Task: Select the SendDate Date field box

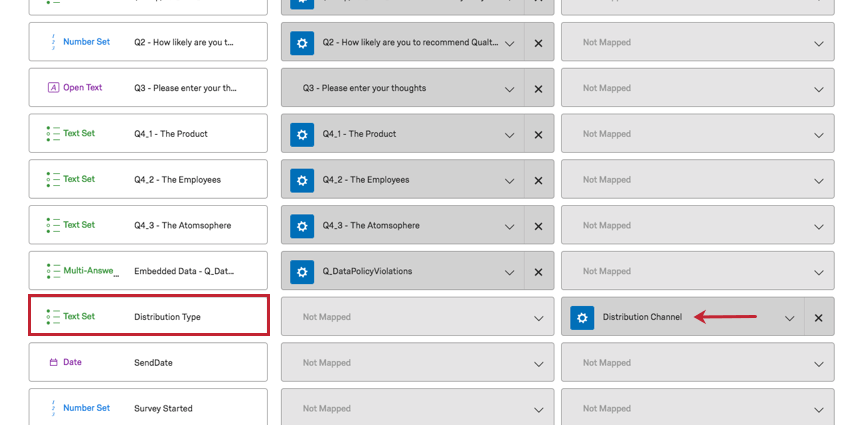Action: coord(148,362)
